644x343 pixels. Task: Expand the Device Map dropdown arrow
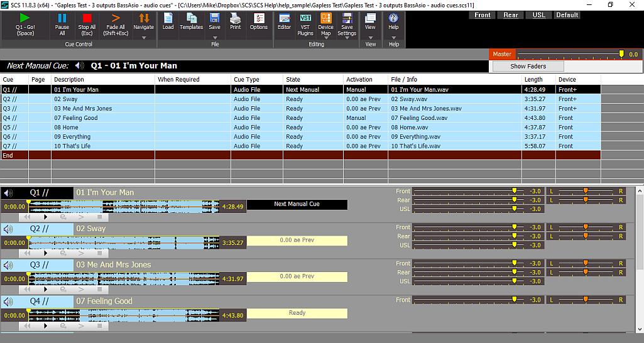325,38
